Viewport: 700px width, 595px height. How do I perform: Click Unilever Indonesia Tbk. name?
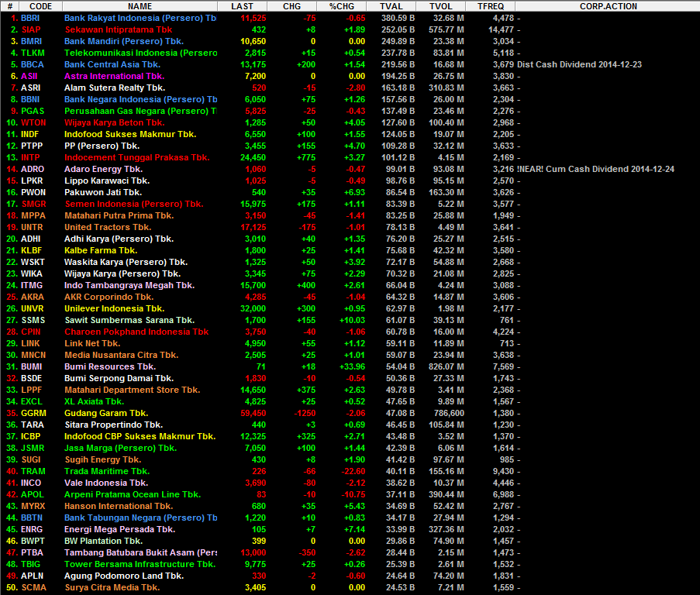coord(114,308)
